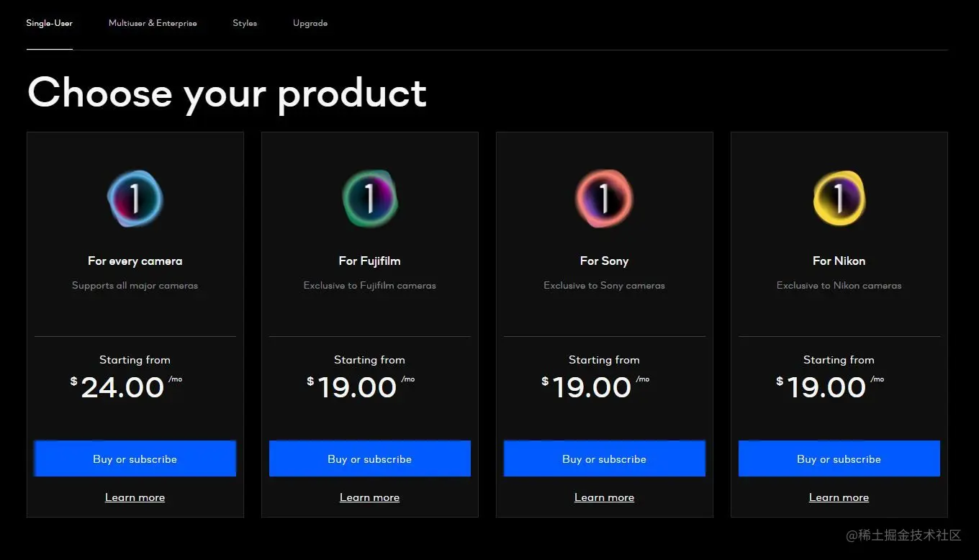Buy or subscribe to every camera plan

pyautogui.click(x=135, y=459)
